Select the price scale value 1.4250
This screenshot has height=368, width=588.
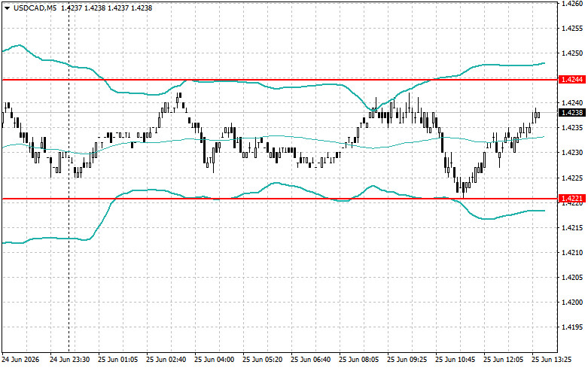point(572,53)
